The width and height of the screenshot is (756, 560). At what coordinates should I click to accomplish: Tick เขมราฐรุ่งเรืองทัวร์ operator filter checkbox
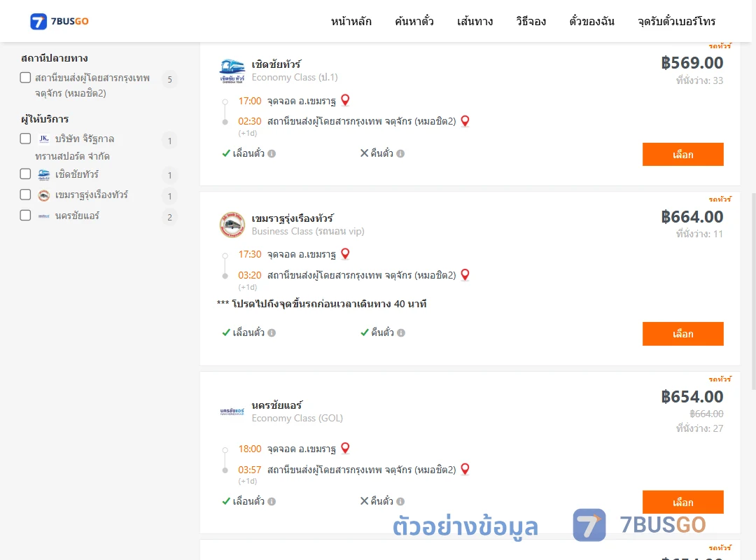tap(26, 195)
